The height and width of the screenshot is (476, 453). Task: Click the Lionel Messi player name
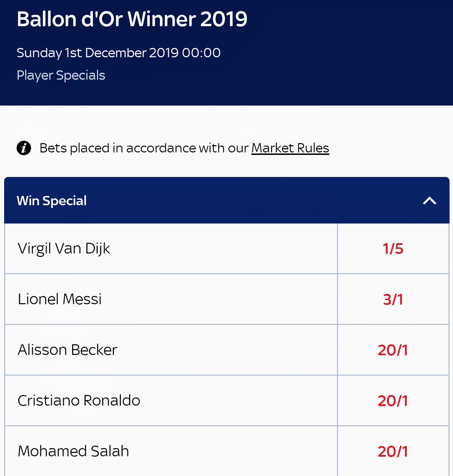60,299
